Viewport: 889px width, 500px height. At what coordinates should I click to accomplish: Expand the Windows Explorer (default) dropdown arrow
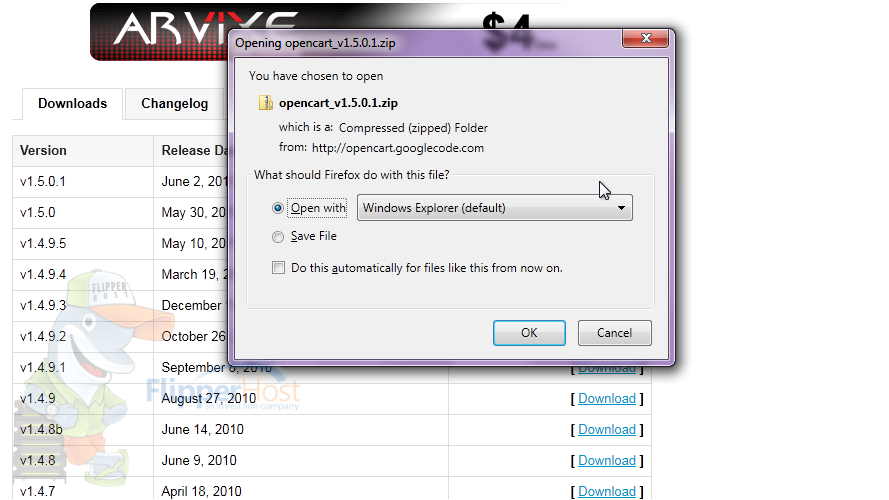click(x=621, y=208)
